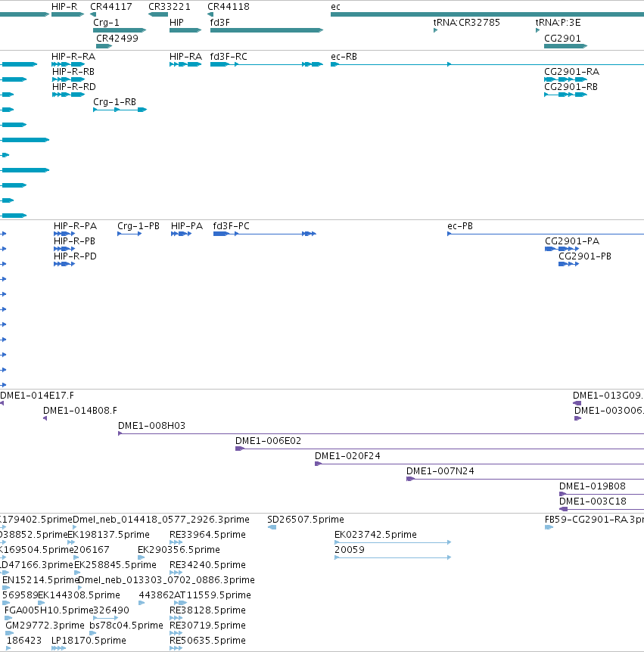
Task: Select the HIP-R-RB transcript label
Action: point(73,72)
